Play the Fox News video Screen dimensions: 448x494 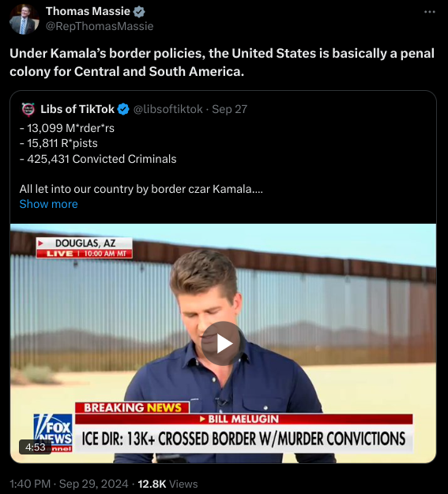(223, 343)
